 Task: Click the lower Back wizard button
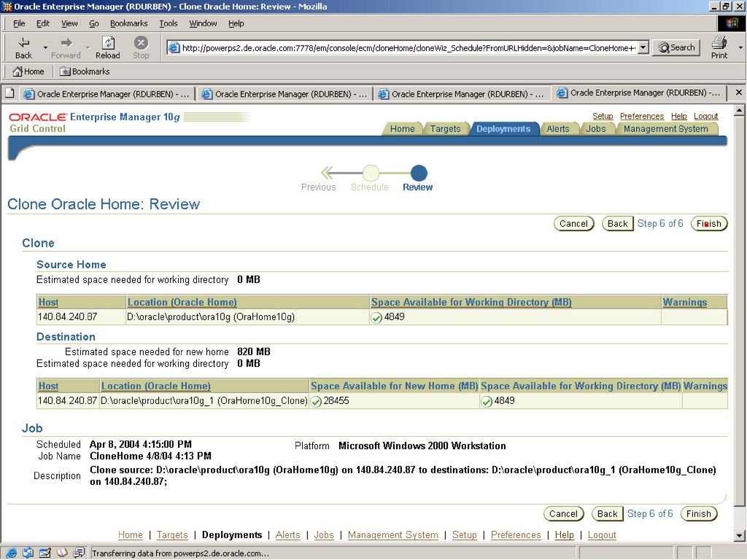click(x=607, y=514)
